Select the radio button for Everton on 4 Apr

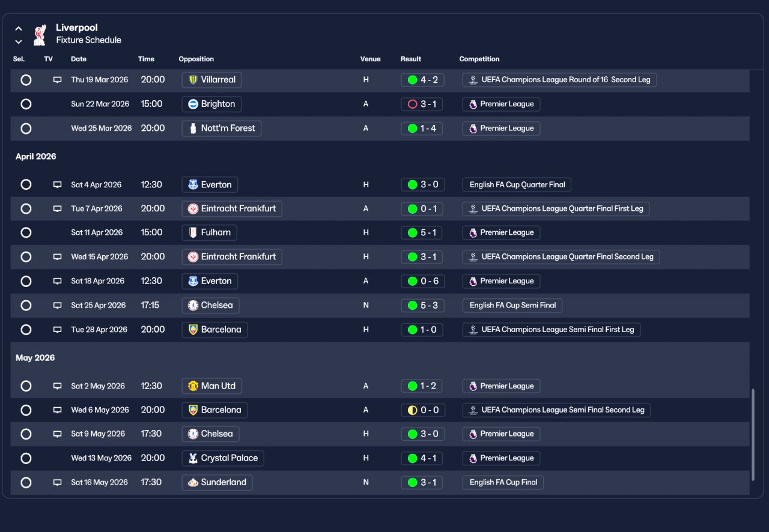pyautogui.click(x=26, y=184)
